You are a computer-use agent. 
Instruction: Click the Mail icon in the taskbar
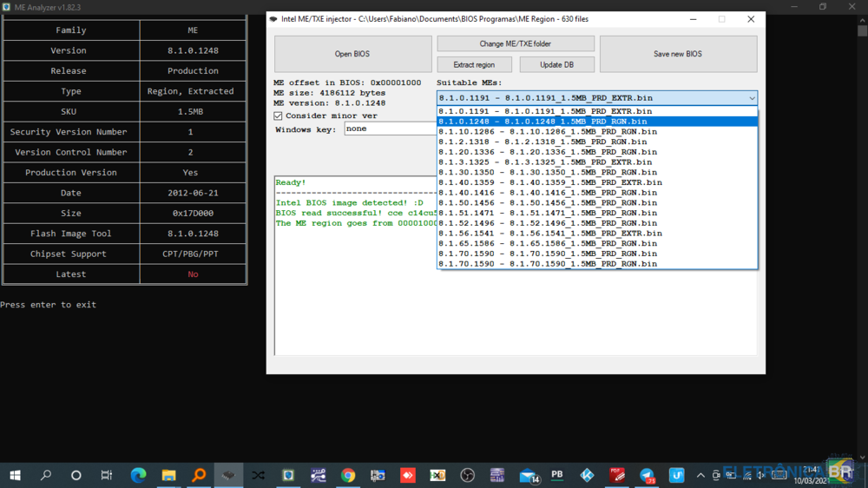point(528,475)
